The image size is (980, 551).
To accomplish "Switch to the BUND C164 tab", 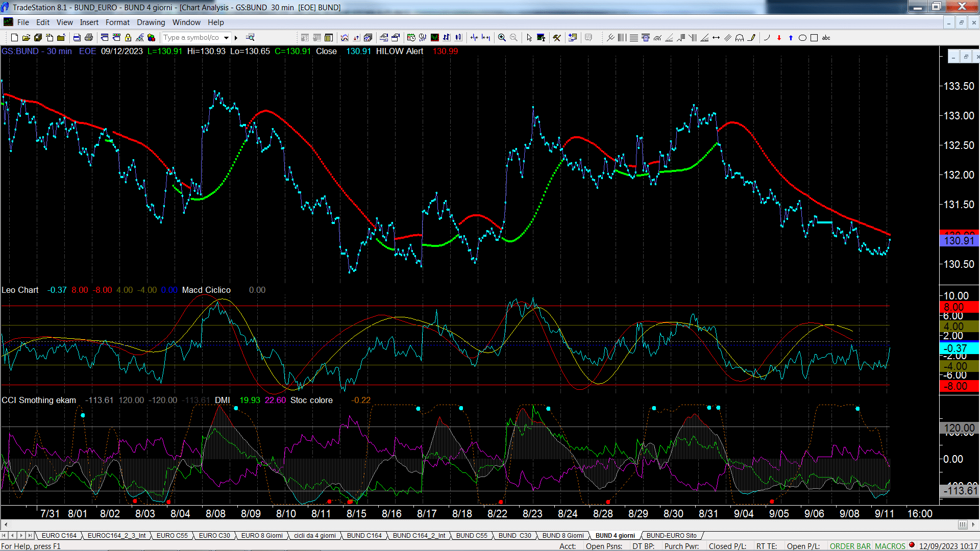I will 364,535.
